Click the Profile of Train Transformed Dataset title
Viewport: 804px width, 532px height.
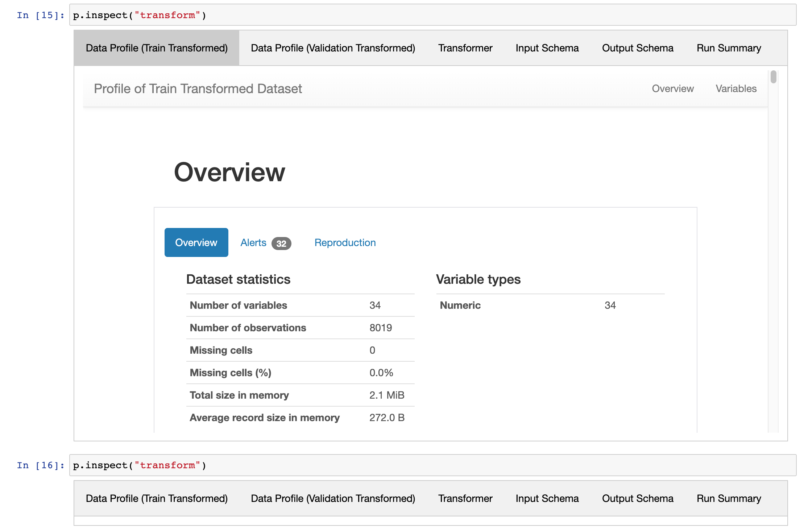pyautogui.click(x=198, y=88)
